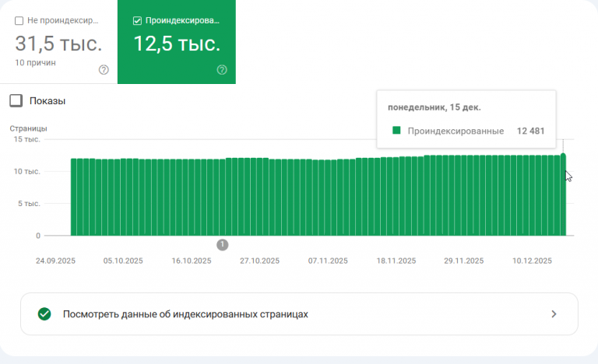This screenshot has height=364, width=598.
Task: Click the highlighted last chart bar for 15 дек.
Action: 563,194
